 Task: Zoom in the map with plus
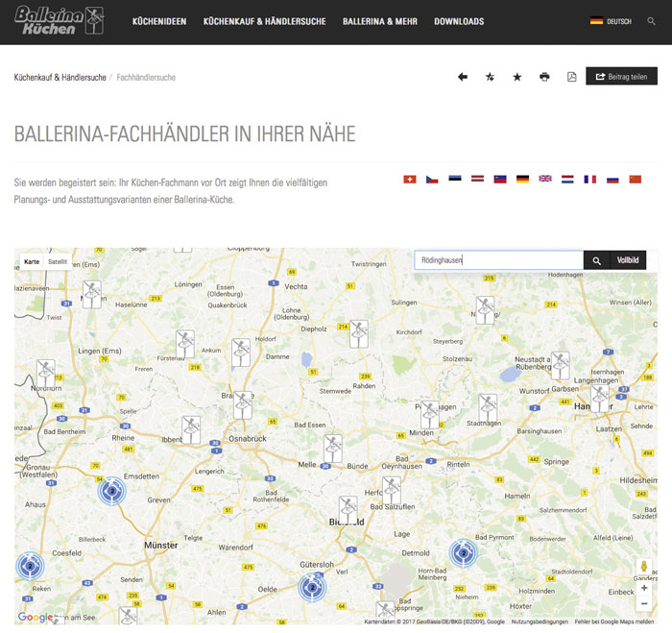point(644,588)
